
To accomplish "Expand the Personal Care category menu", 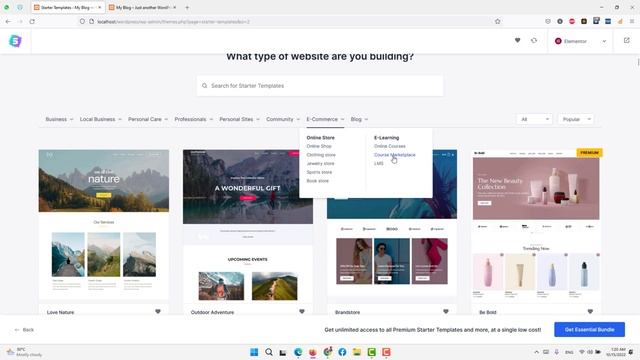I will [x=148, y=119].
